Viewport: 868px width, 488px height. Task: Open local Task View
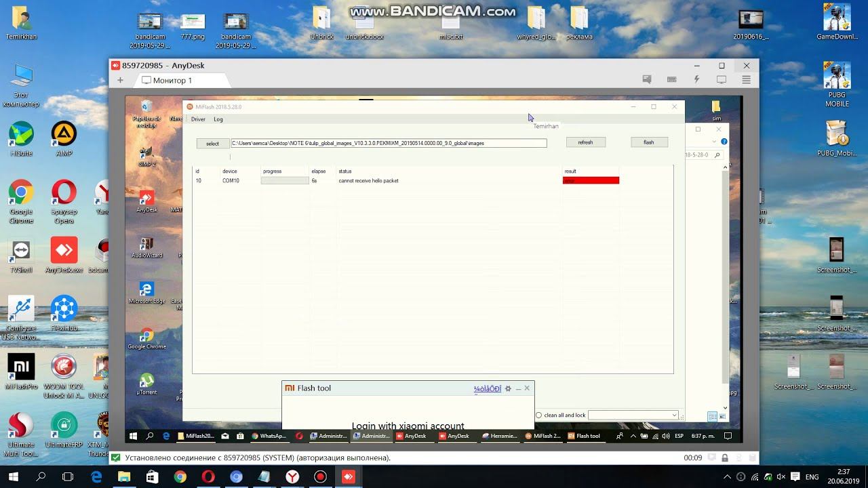click(x=68, y=476)
